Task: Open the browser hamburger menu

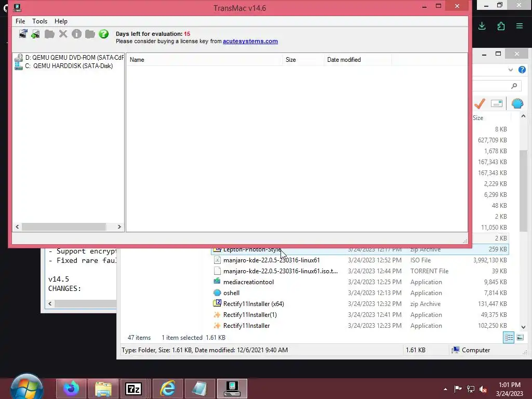Action: 520,26
